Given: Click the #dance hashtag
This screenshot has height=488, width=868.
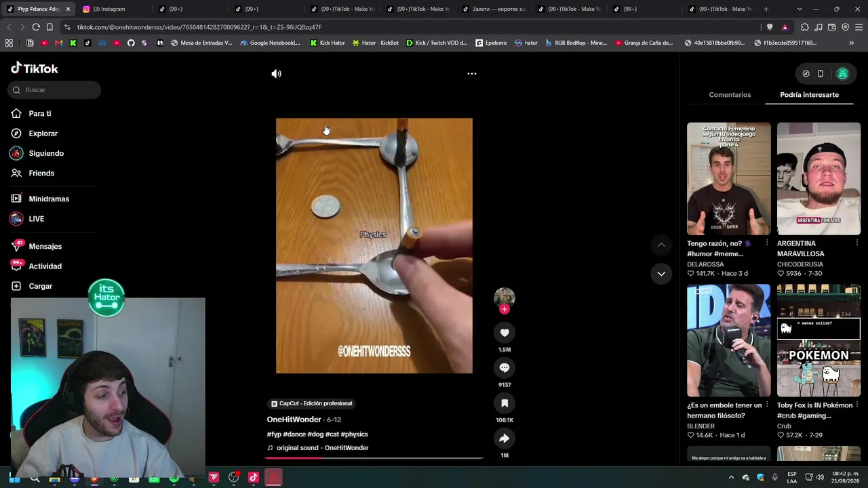Looking at the screenshot, I should pyautogui.click(x=294, y=434).
